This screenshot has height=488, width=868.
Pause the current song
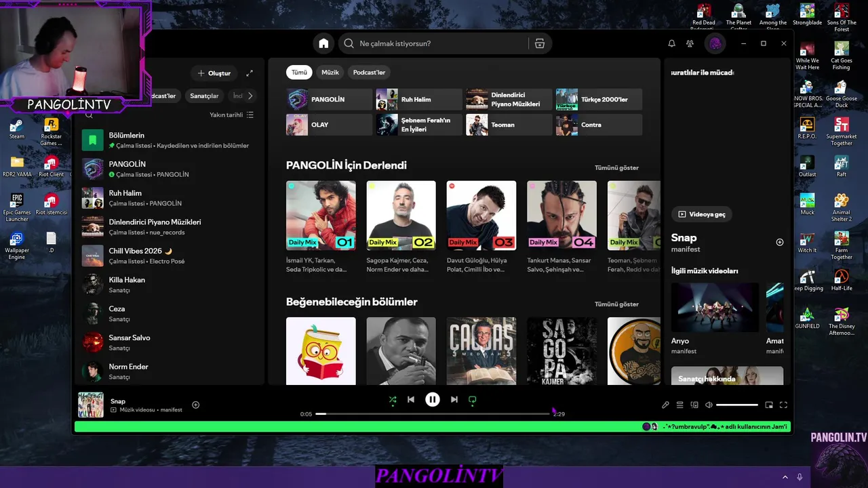(x=432, y=400)
